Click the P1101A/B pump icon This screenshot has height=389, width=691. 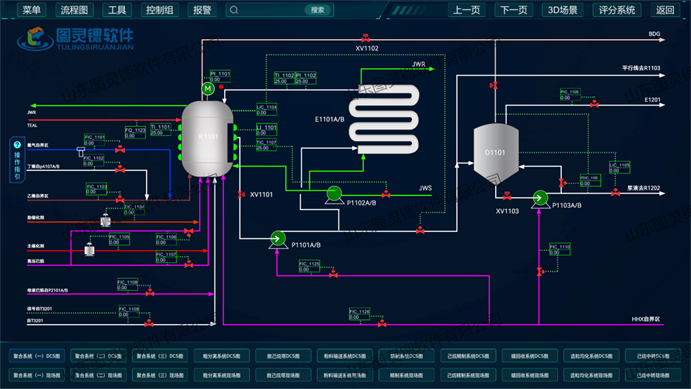click(x=278, y=239)
